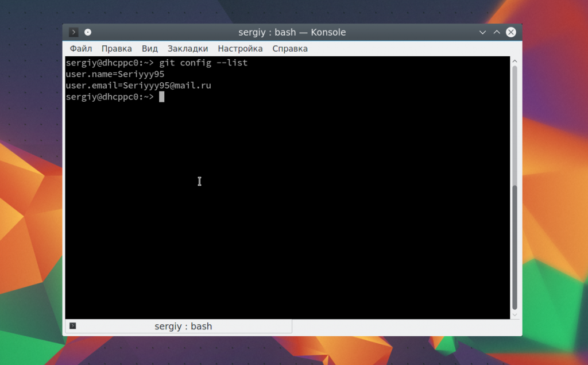Click the scrollbar down arrow

(x=514, y=314)
